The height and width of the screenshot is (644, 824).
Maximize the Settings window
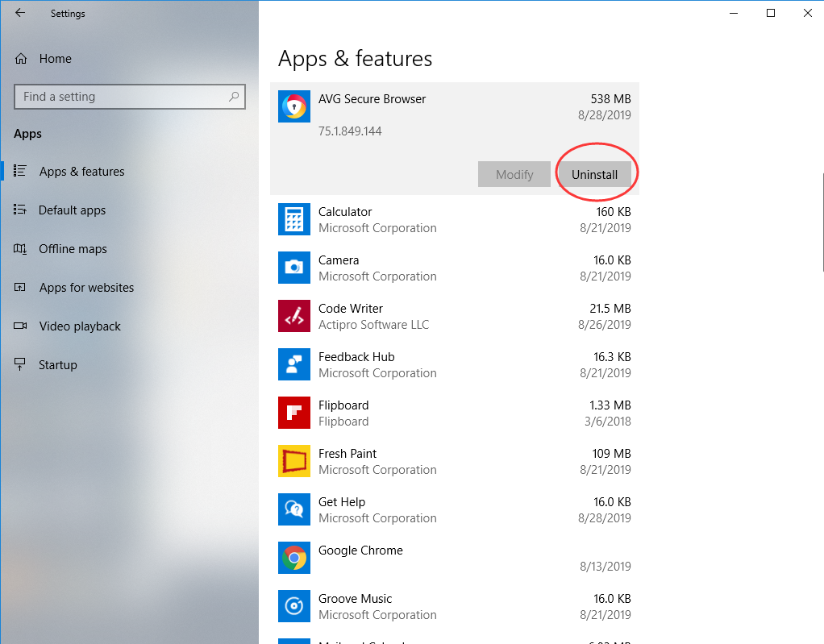click(771, 13)
